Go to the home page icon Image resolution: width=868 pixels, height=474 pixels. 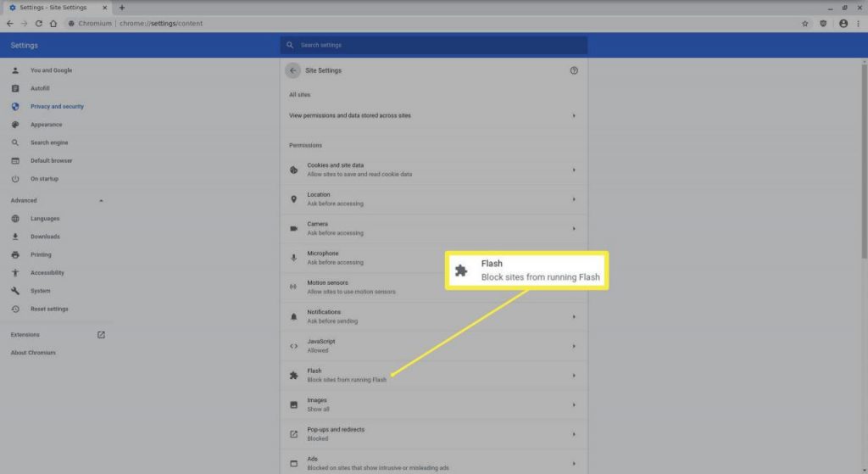coord(53,23)
